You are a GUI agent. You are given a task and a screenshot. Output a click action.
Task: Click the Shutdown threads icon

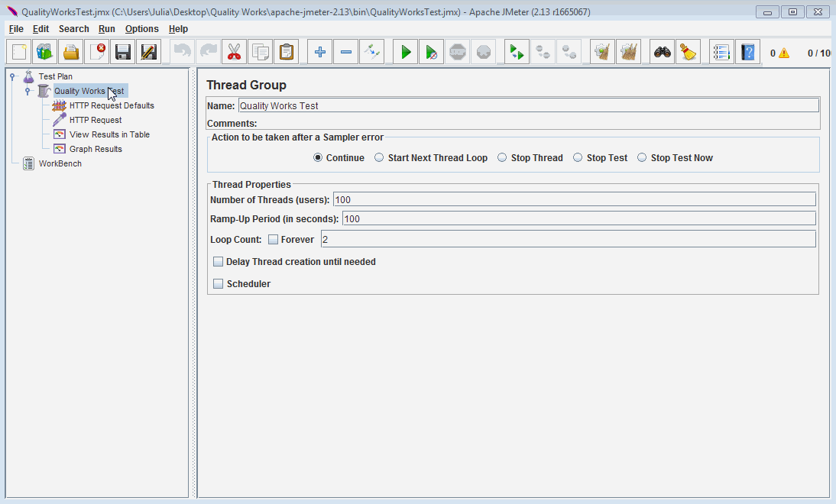484,52
